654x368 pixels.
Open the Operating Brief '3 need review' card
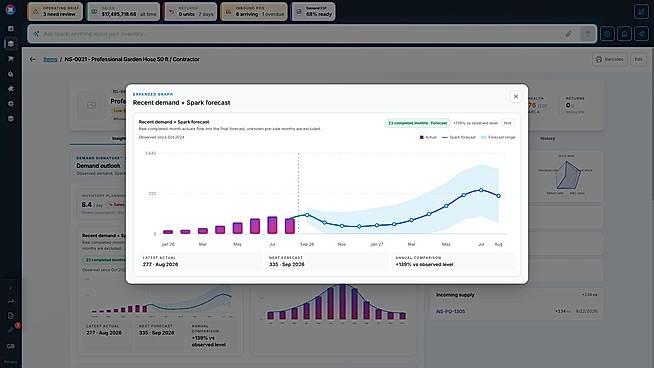click(55, 11)
